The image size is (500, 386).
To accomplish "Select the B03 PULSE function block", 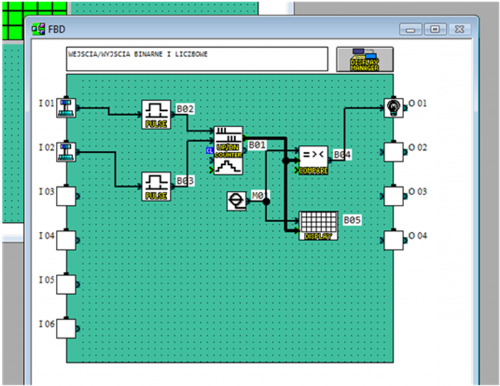I will 156,186.
